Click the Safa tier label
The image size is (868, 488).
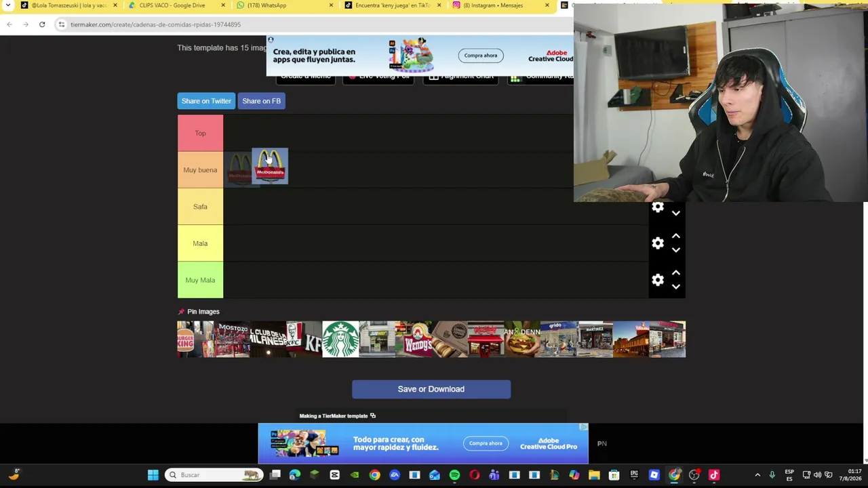coord(200,207)
